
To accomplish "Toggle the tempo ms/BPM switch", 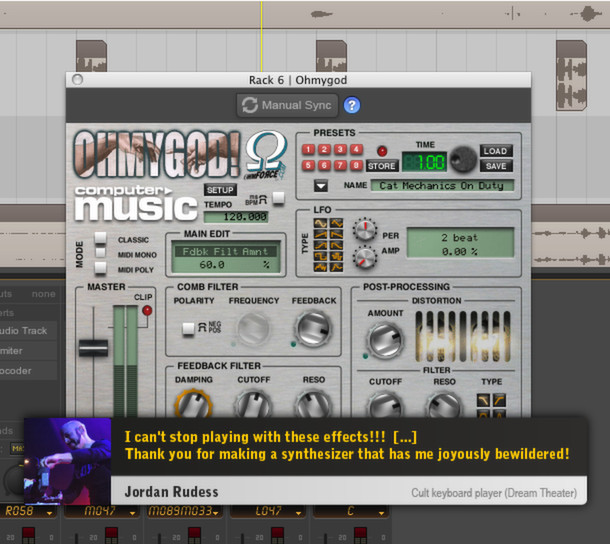I will tap(279, 198).
